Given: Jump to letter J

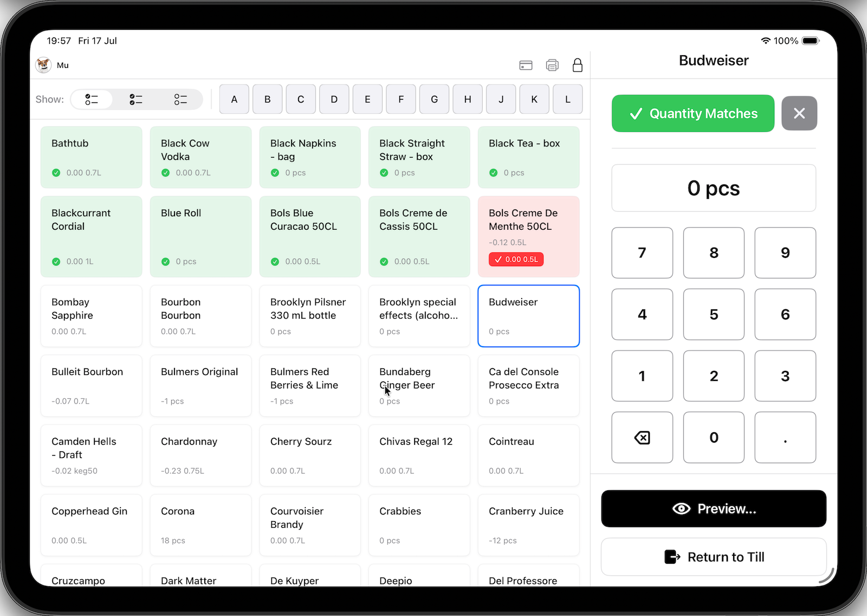Looking at the screenshot, I should point(501,99).
